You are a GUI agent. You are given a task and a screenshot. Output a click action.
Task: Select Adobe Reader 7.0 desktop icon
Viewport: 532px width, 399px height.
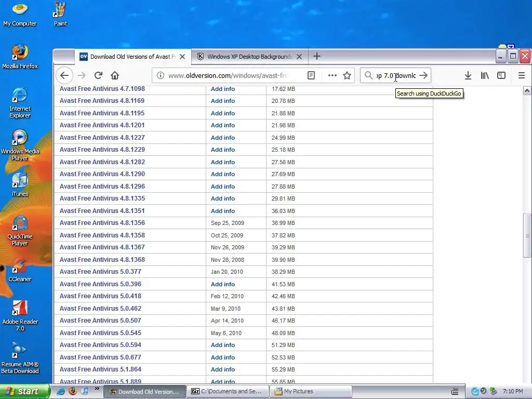(x=20, y=315)
